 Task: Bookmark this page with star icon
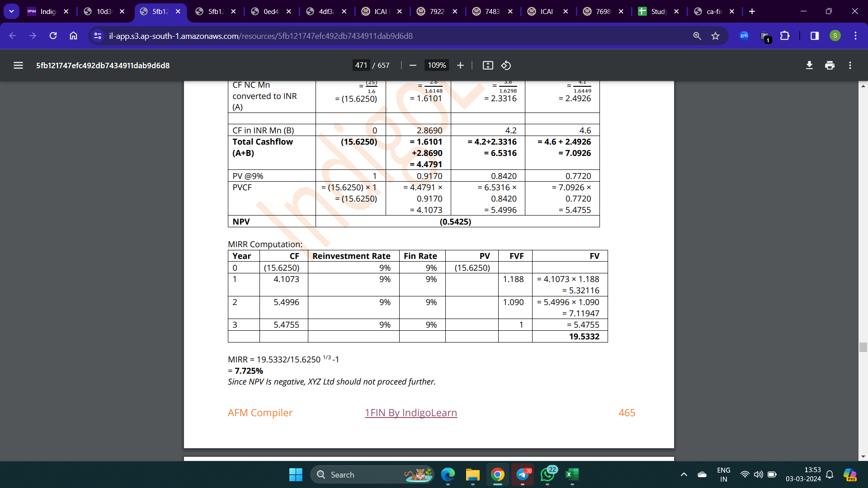715,36
